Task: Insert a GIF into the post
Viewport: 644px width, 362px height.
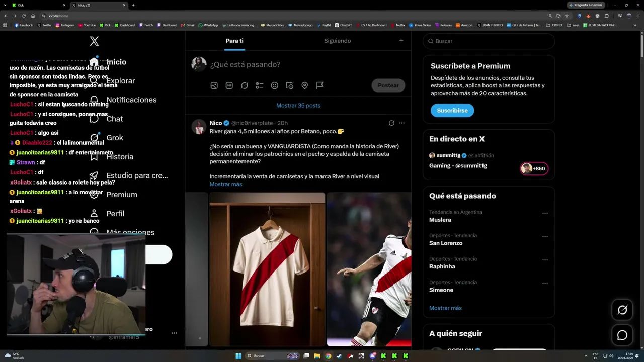Action: click(229, 85)
